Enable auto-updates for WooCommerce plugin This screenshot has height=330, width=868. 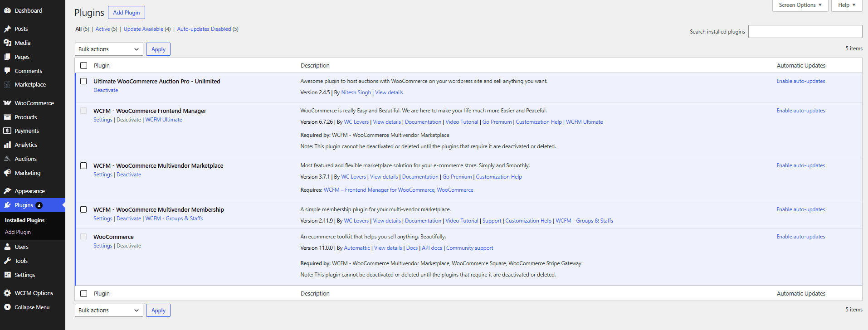click(x=800, y=237)
